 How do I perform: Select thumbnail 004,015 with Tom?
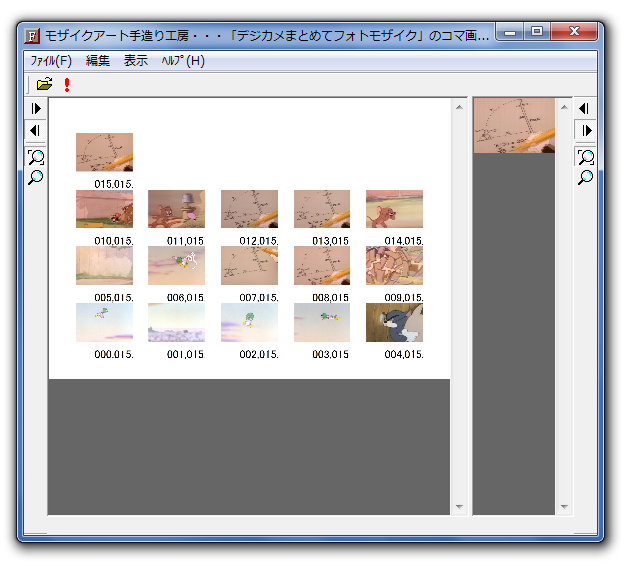[394, 323]
